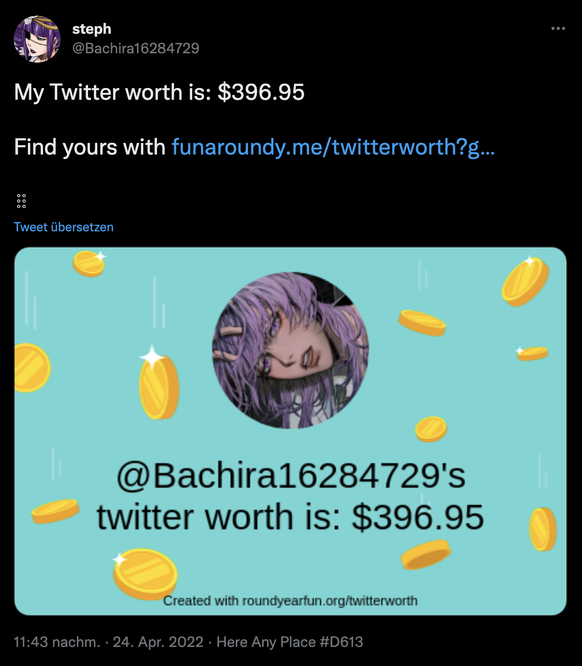Open the @Bachira16284729 handle under steph
This screenshot has width=582, height=666.
coord(136,48)
